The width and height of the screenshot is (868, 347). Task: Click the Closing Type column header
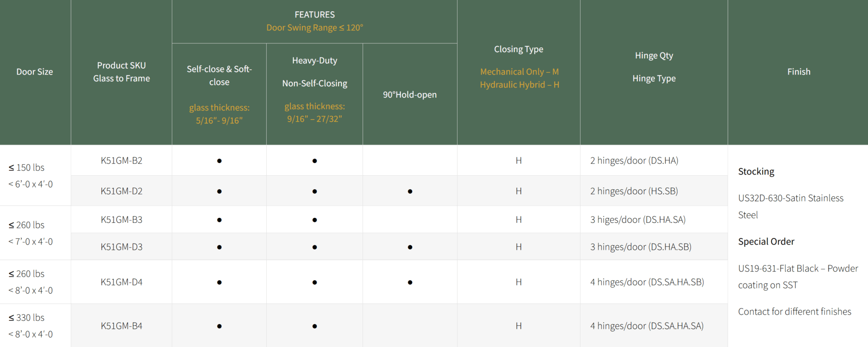click(x=519, y=49)
